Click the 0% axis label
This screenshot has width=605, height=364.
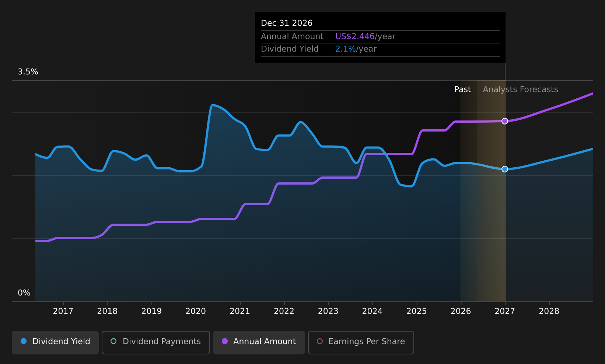coord(24,293)
